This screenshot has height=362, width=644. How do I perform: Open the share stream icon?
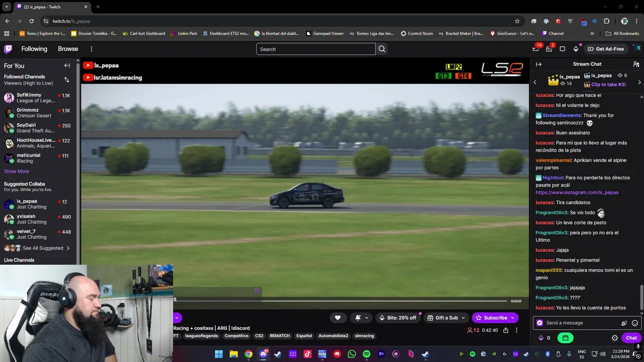click(x=506, y=330)
